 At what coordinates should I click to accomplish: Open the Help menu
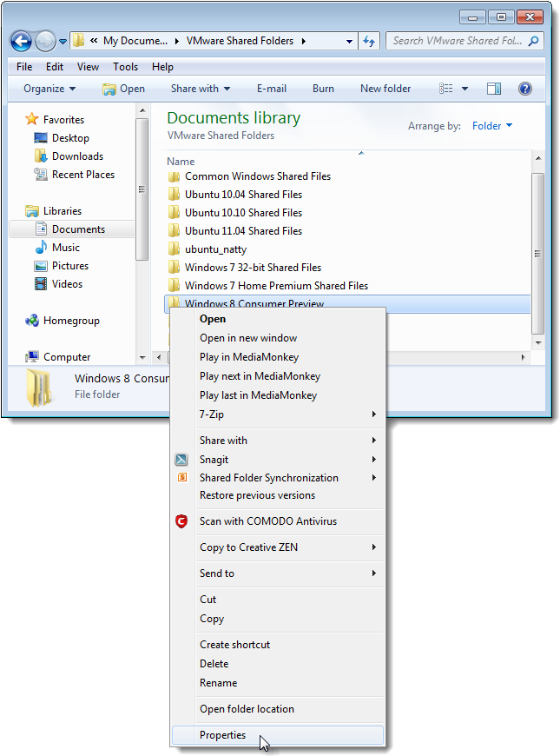point(162,67)
